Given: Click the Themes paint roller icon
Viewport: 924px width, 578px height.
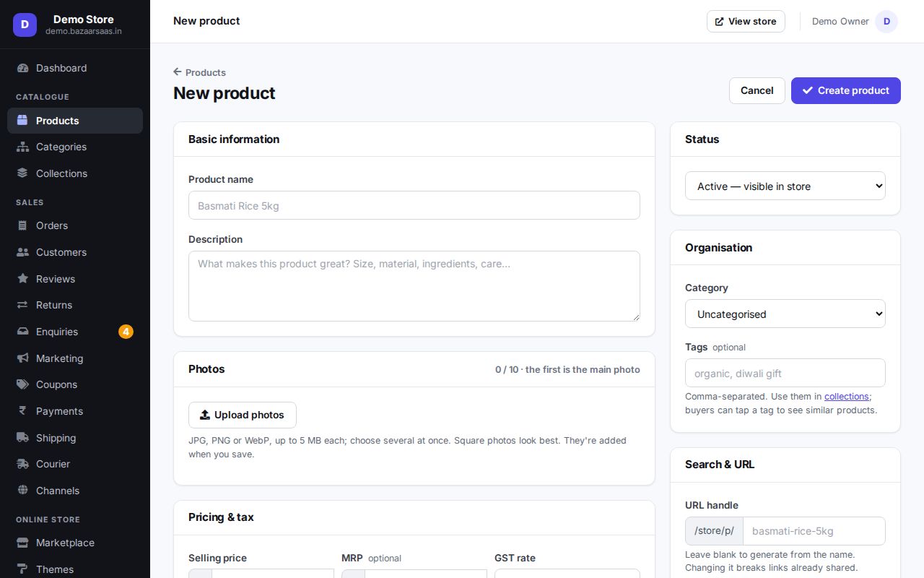Looking at the screenshot, I should (22, 569).
